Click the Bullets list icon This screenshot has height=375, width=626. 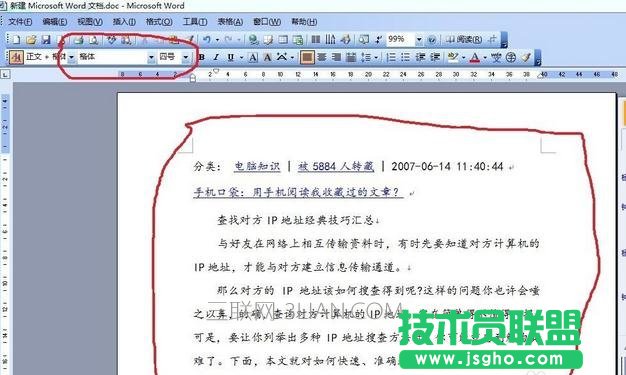(406, 57)
